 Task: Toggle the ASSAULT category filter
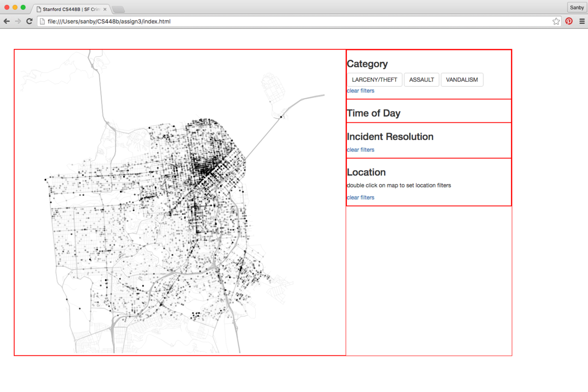421,80
